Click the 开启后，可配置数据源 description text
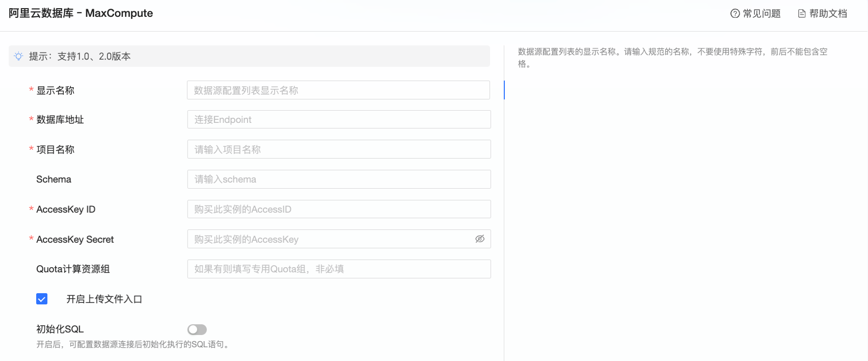Image resolution: width=868 pixels, height=361 pixels. click(x=134, y=344)
